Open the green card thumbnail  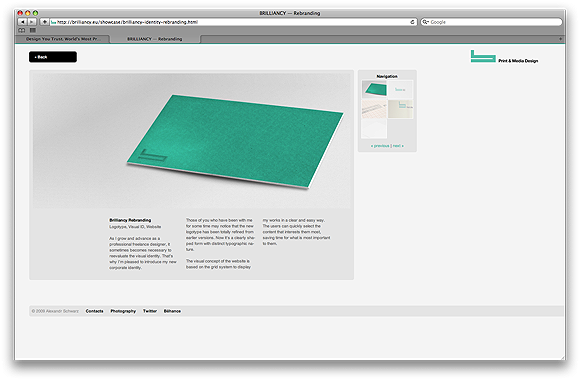[374, 89]
